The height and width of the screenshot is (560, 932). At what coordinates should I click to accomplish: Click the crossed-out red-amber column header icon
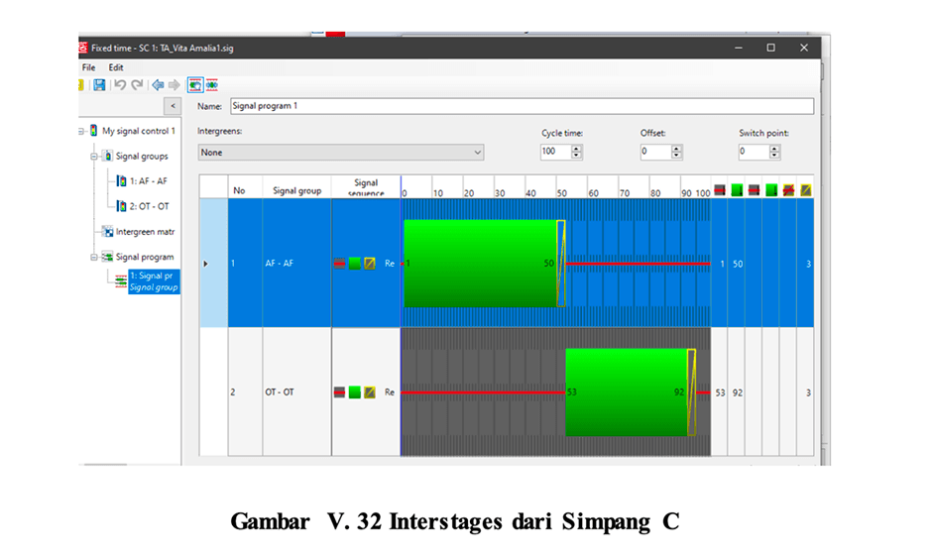point(788,189)
